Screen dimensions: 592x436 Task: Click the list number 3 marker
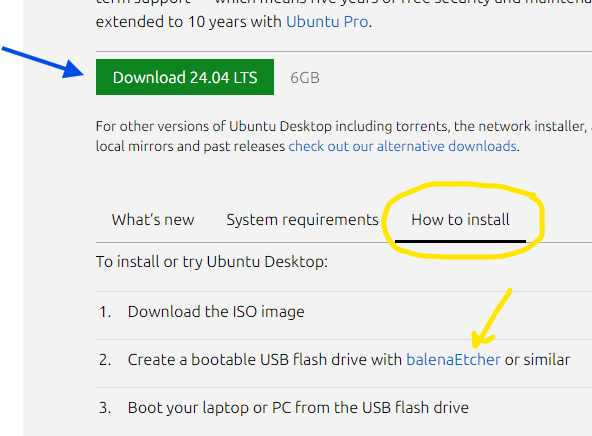pyautogui.click(x=105, y=408)
